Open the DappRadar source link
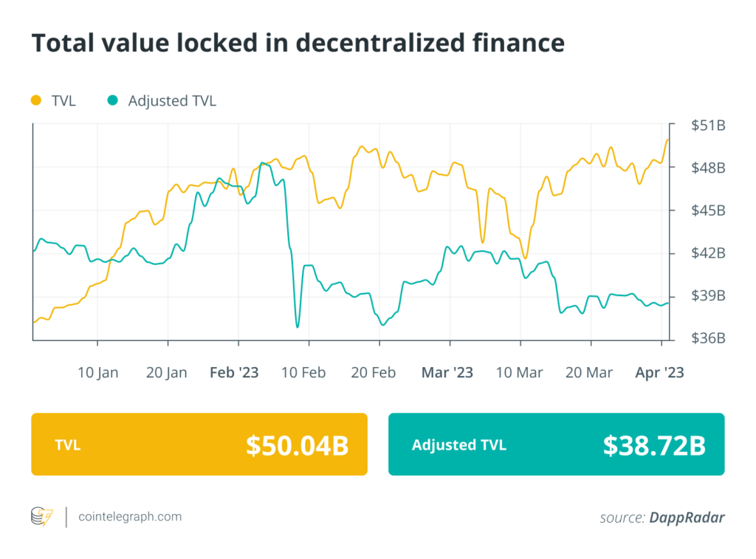 pyautogui.click(x=687, y=518)
